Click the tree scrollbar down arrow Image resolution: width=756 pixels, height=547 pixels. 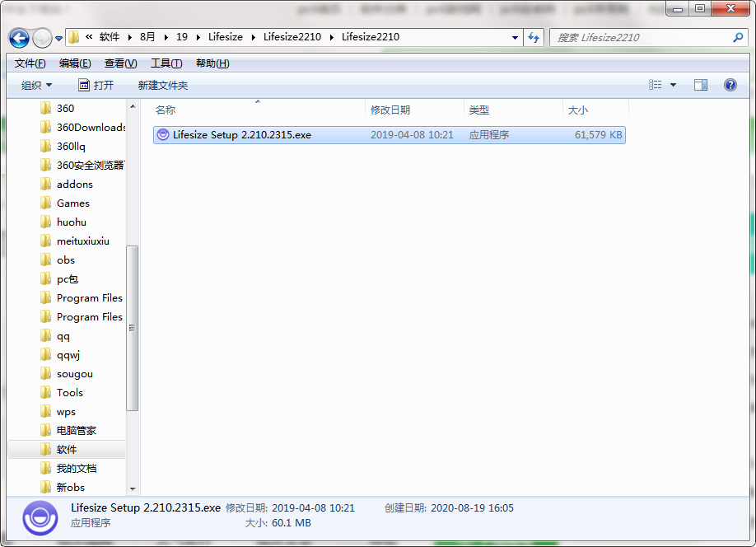(x=133, y=489)
